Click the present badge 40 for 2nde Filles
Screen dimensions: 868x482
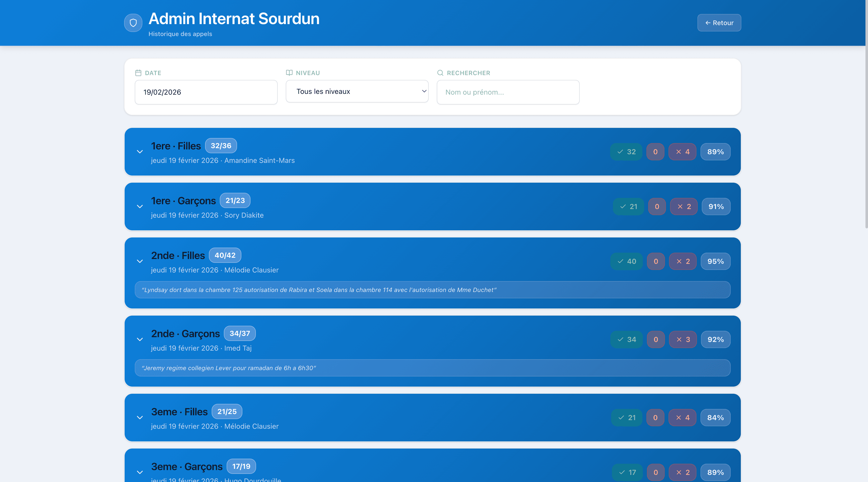pyautogui.click(x=626, y=261)
